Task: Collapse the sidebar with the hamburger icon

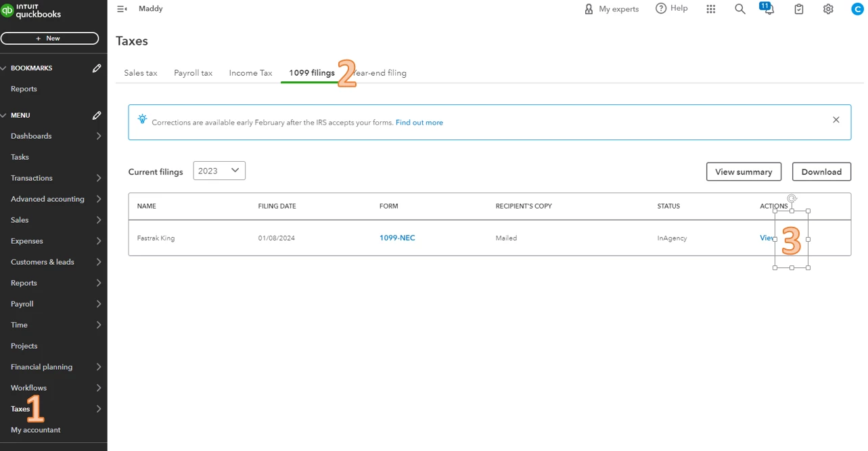Action: point(122,9)
